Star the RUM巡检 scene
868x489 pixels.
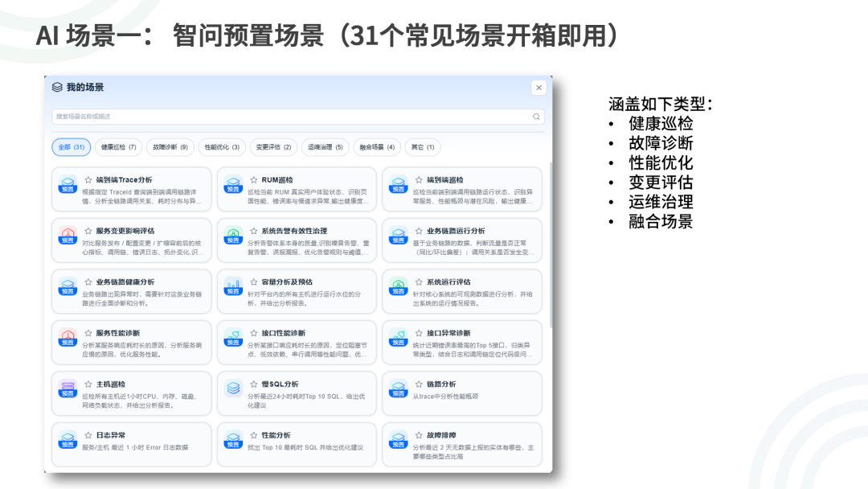tap(253, 179)
